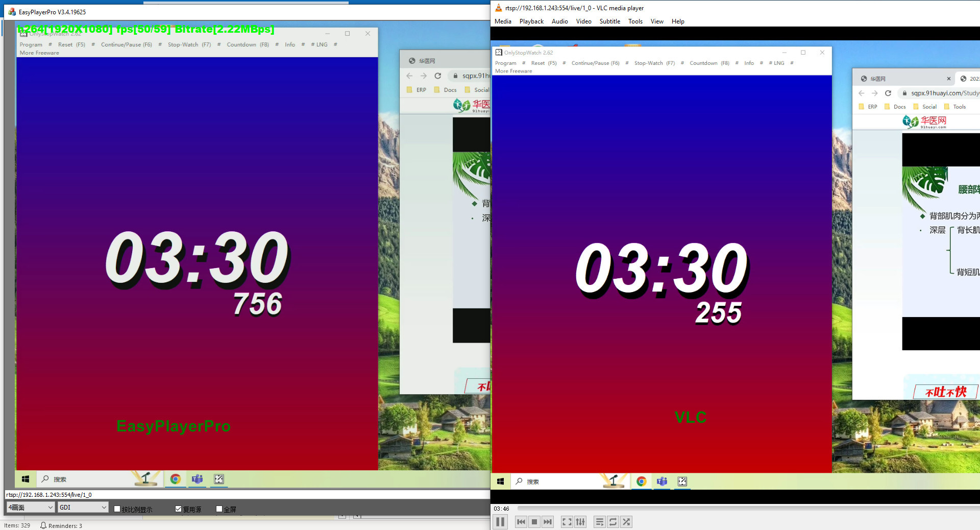Check the 全屏 checkbox
Image resolution: width=980 pixels, height=530 pixels.
tap(219, 509)
